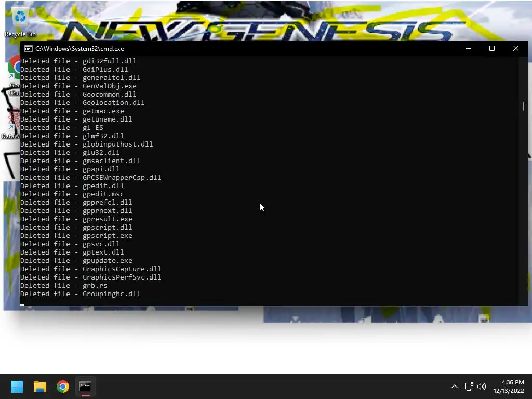
Task: Click the line 'Deleted file - grb.rs'
Action: (x=64, y=285)
